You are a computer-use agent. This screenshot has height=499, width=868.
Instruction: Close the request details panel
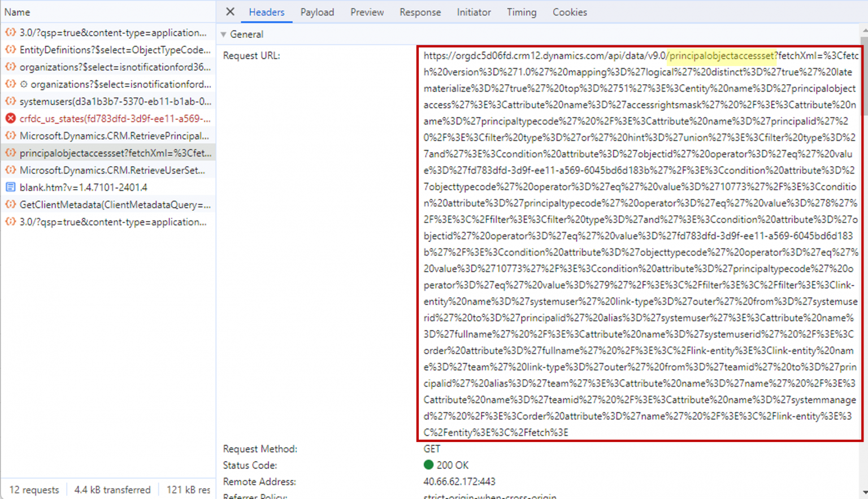click(229, 12)
